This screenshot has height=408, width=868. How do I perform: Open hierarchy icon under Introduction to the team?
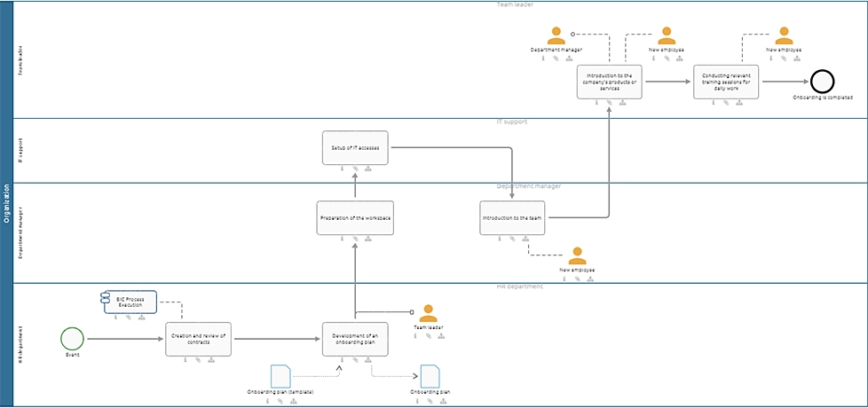[x=525, y=239]
